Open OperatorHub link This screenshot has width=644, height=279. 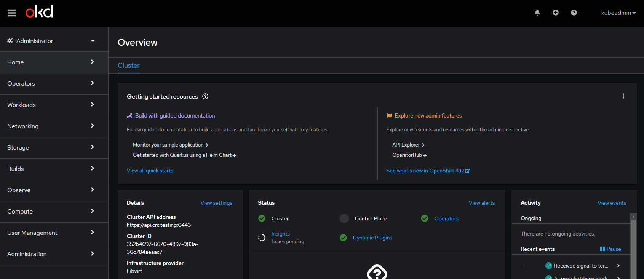click(x=409, y=155)
